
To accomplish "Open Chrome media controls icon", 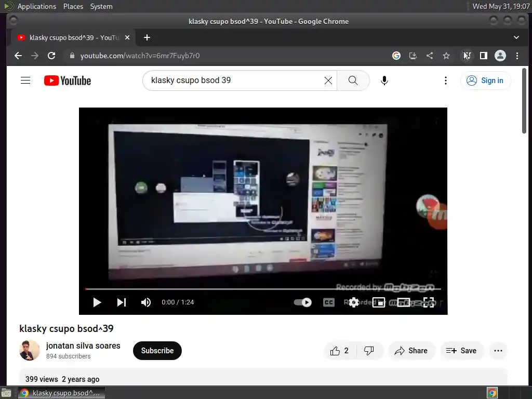I will coord(467,56).
